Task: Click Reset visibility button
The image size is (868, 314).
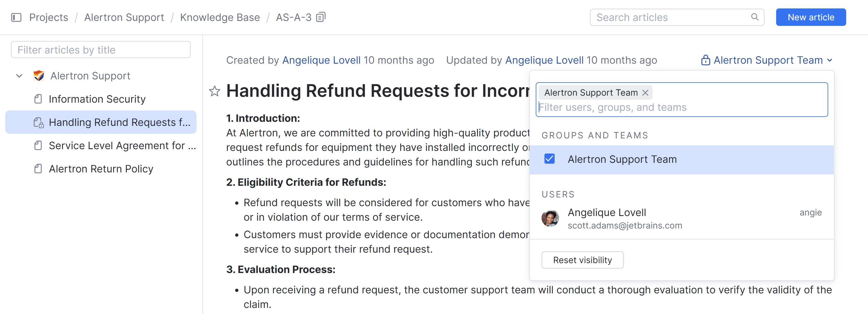Action: [x=582, y=260]
